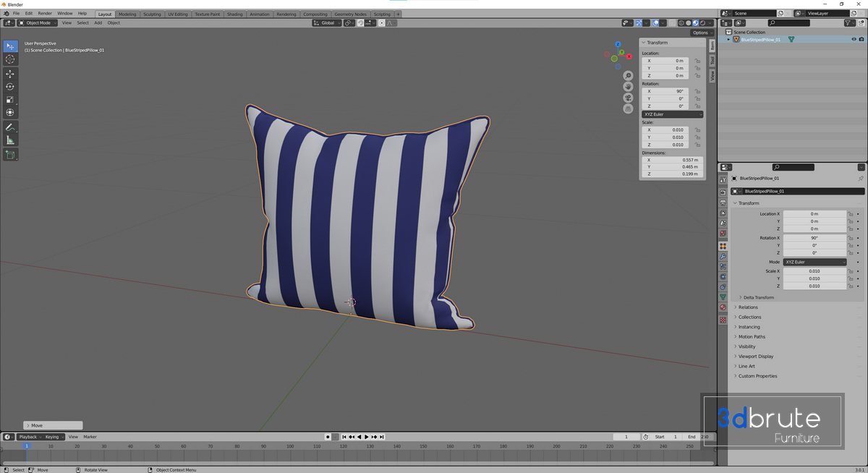The image size is (868, 473).
Task: Expand the Relations panel
Action: tap(748, 307)
